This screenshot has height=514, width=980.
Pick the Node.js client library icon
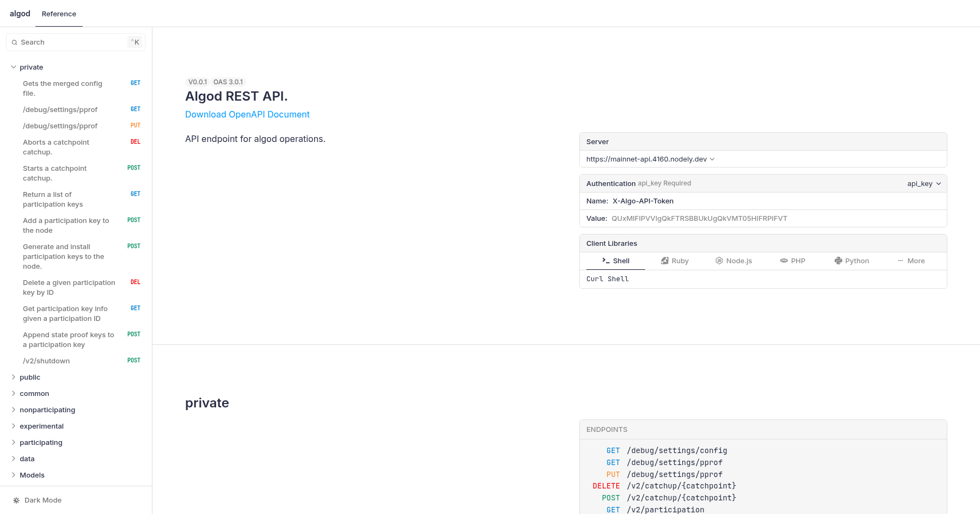719,261
